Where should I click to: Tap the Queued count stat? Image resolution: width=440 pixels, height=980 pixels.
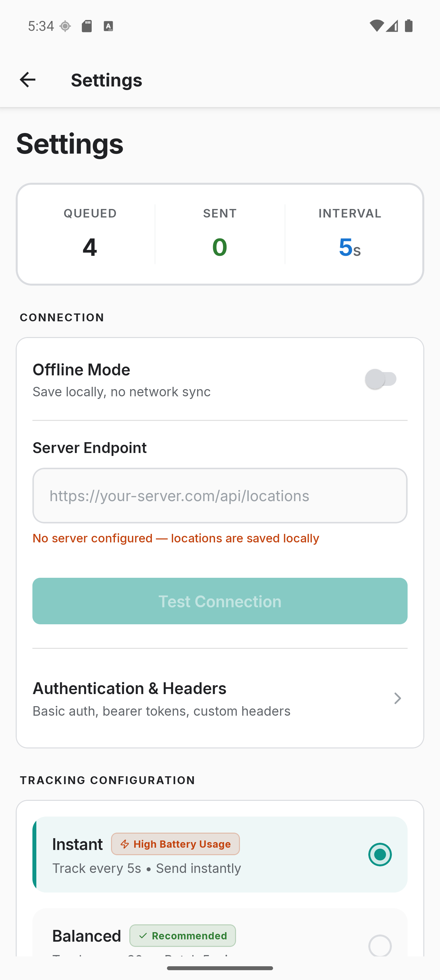pyautogui.click(x=90, y=234)
